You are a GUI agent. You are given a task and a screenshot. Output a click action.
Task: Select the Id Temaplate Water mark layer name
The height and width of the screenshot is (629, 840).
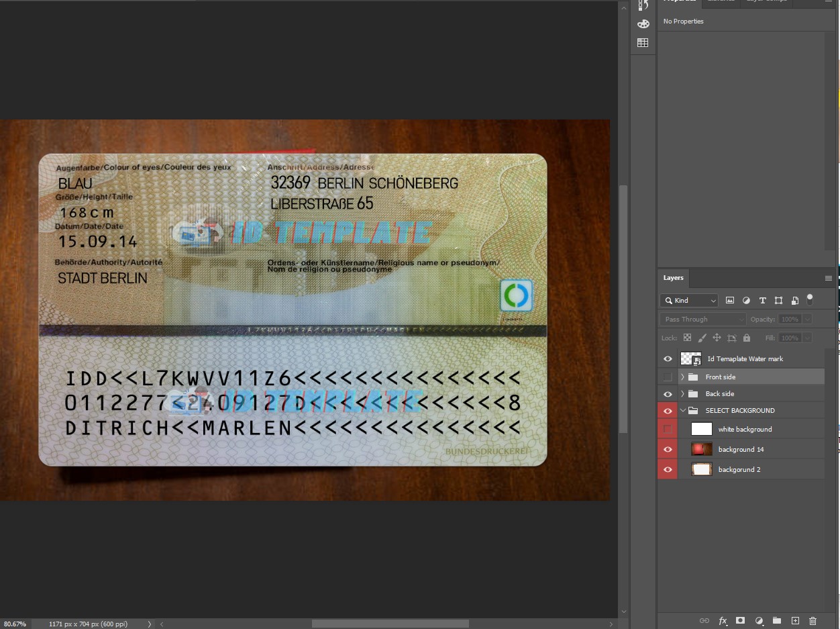click(x=745, y=359)
